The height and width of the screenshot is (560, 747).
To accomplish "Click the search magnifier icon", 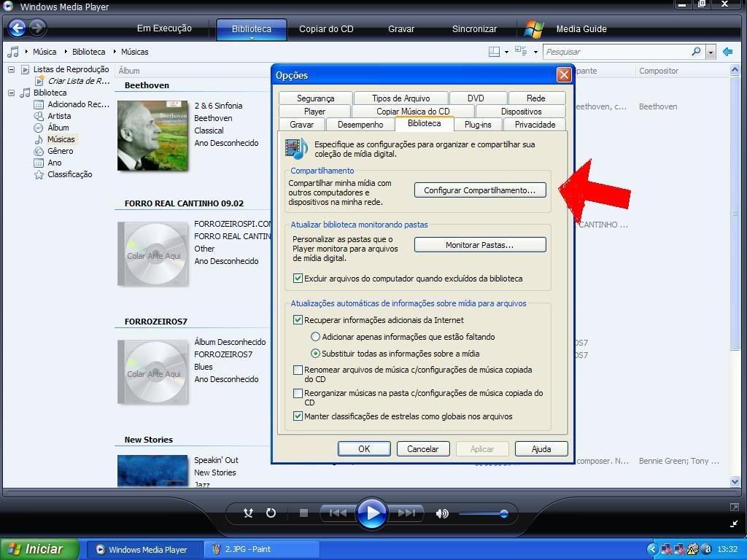I will point(696,52).
